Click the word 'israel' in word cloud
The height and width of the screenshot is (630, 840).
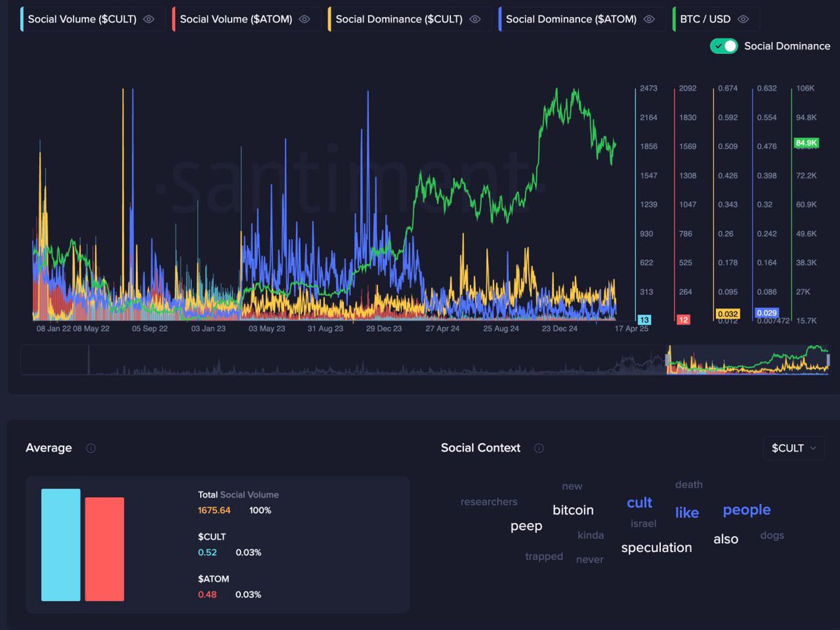click(x=643, y=524)
